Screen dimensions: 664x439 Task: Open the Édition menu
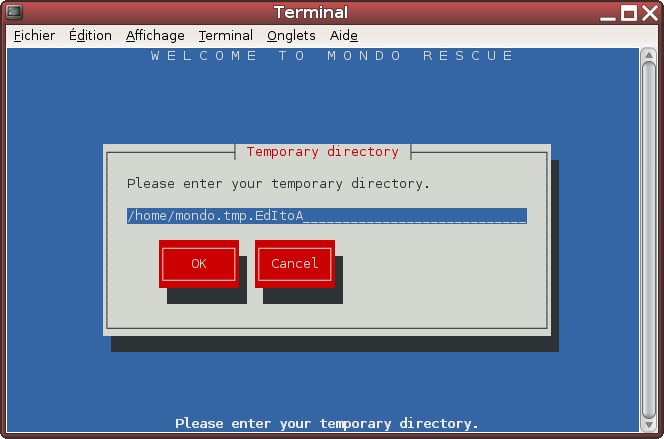(x=90, y=36)
